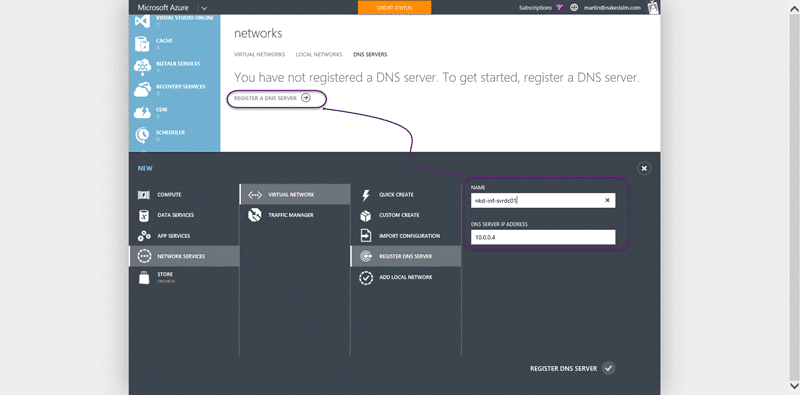
Task: Switch to Local Networks tab
Action: click(319, 54)
